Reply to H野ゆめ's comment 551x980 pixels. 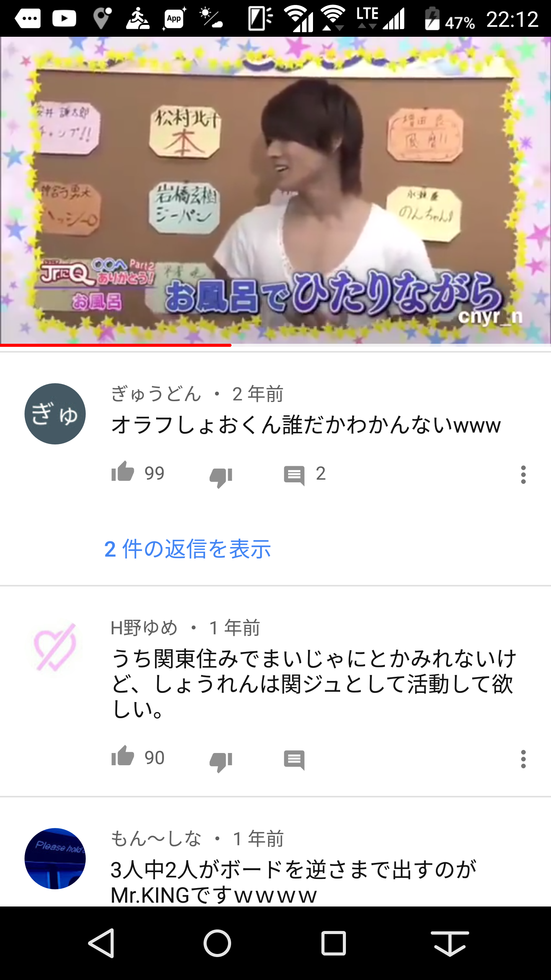click(294, 760)
